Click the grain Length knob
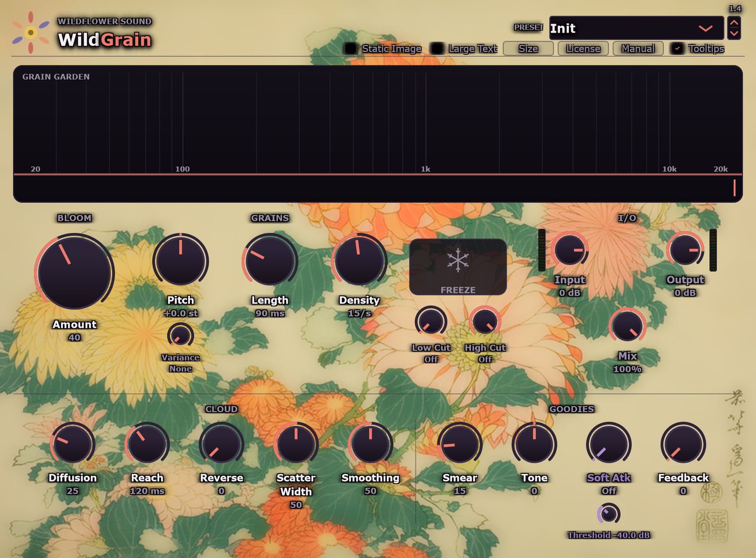Viewport: 756px width, 558px height. (270, 261)
